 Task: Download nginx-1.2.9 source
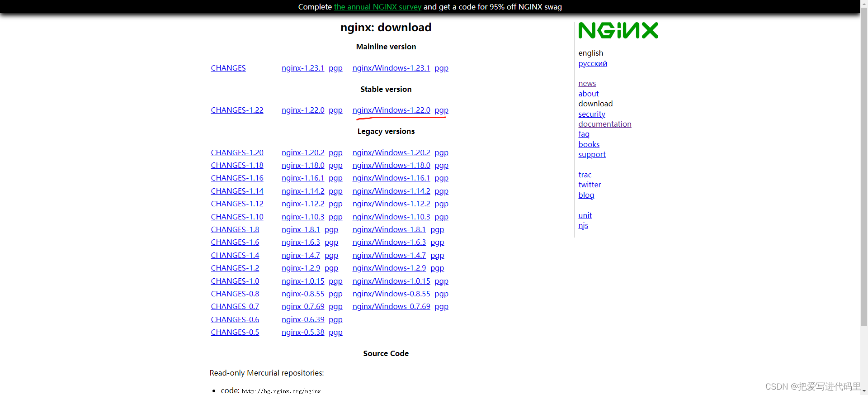coord(301,268)
